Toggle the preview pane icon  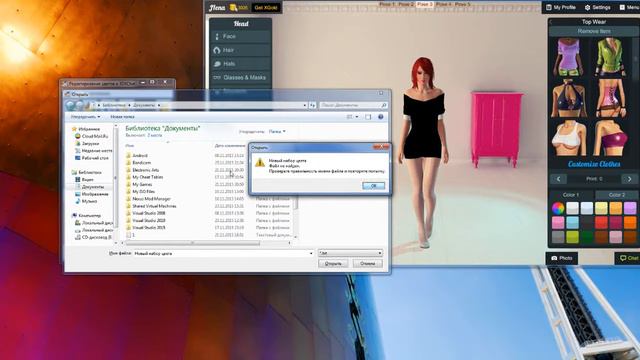pos(368,117)
